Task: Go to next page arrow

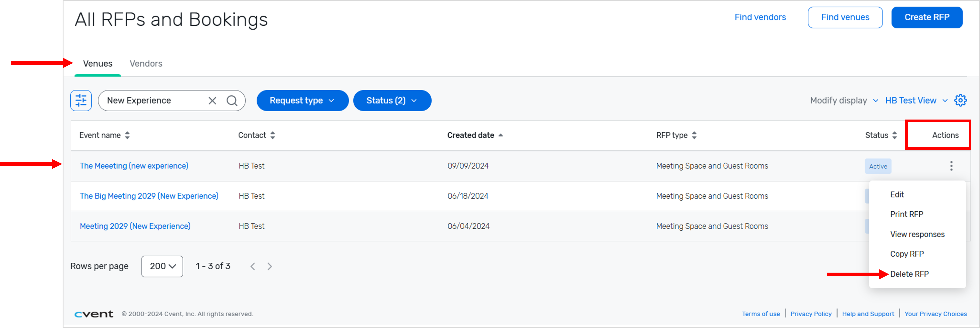Action: coord(269,266)
